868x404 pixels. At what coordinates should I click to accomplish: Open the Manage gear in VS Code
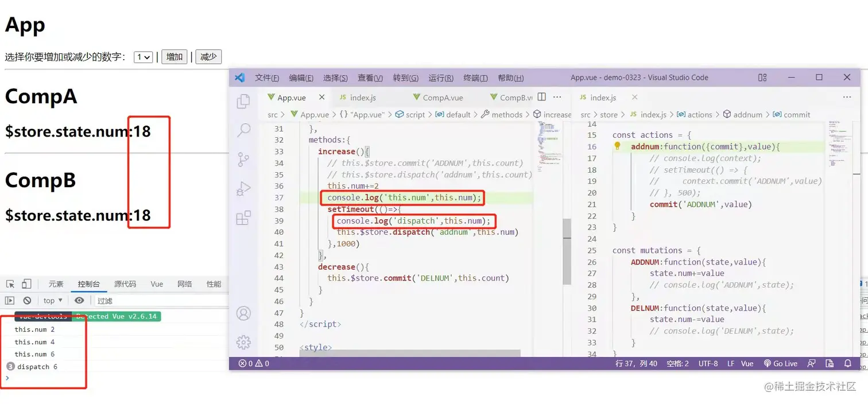[243, 342]
